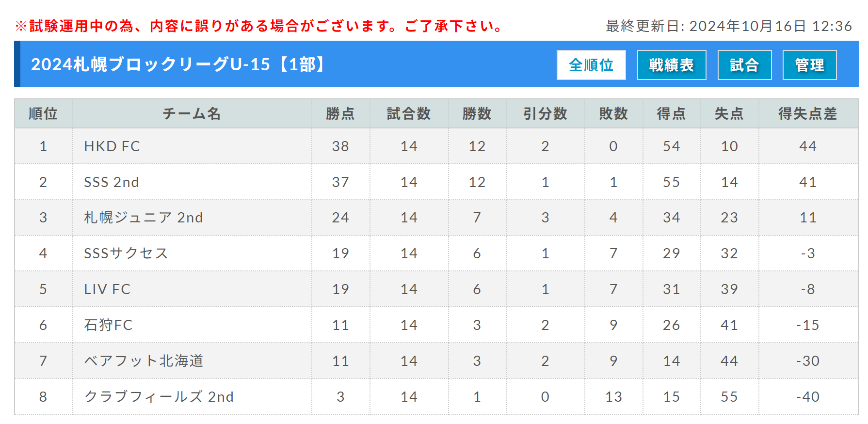Screen dimensions: 868x424
Task: Open the 試合 matches tab
Action: [x=744, y=65]
